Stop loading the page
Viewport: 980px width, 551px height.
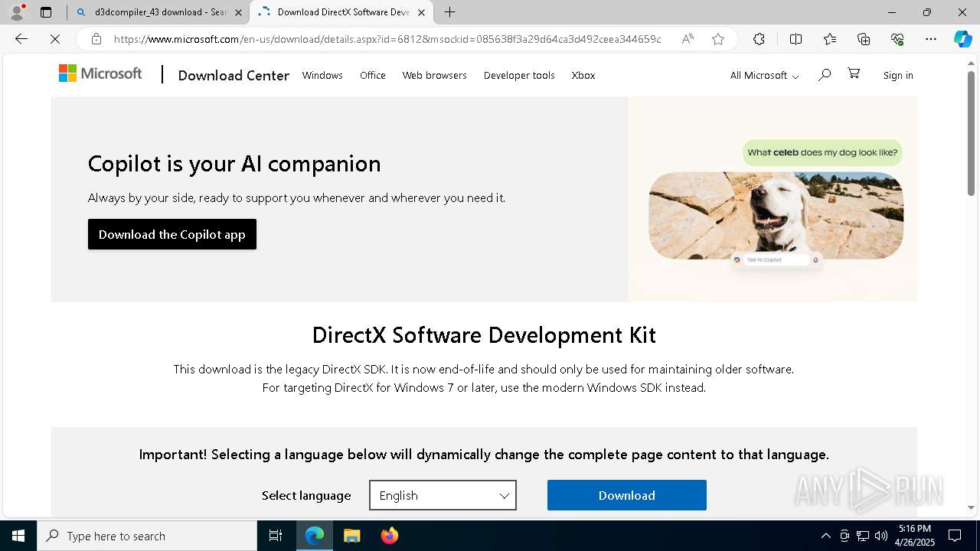coord(54,39)
